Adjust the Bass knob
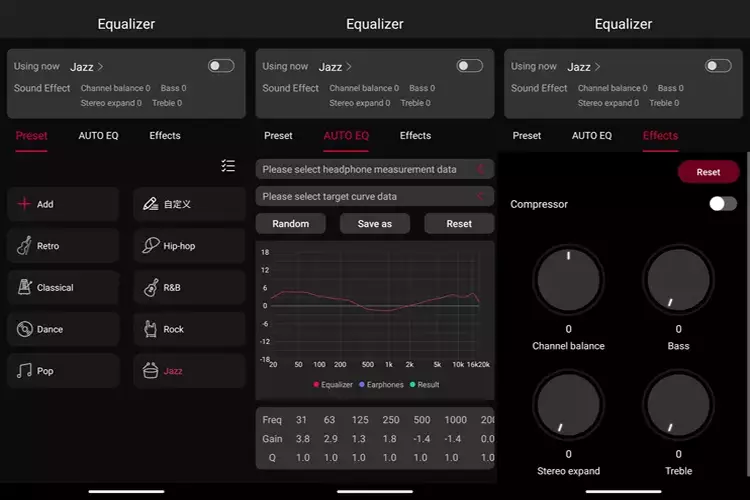Image resolution: width=750 pixels, height=500 pixels. [678, 279]
